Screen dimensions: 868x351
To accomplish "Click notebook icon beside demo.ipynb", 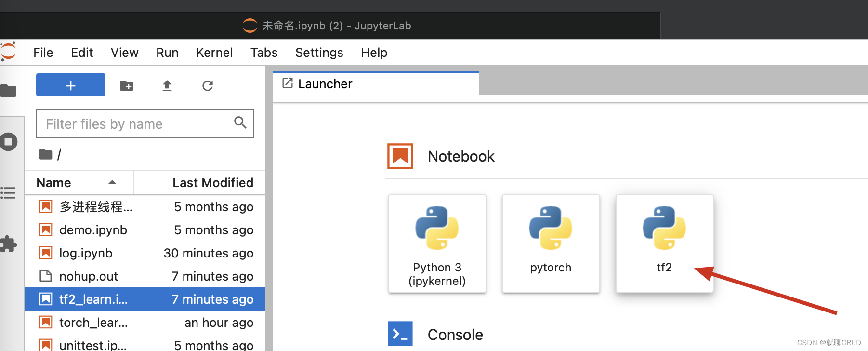I will click(x=46, y=229).
